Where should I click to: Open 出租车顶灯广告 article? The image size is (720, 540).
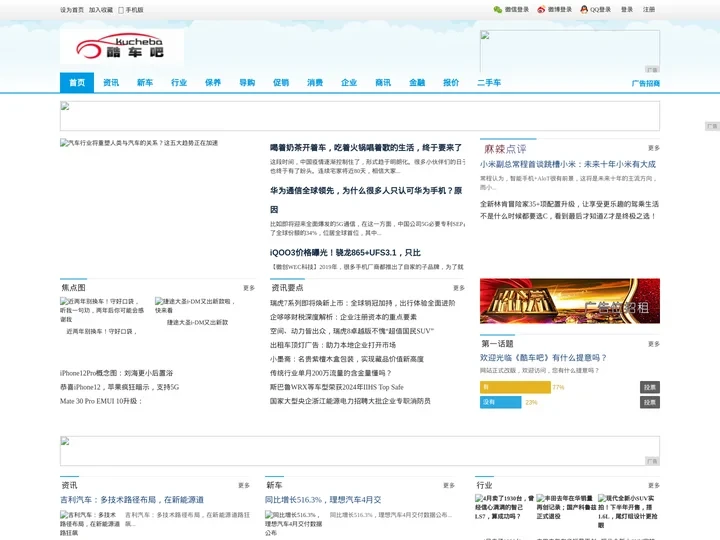point(332,345)
